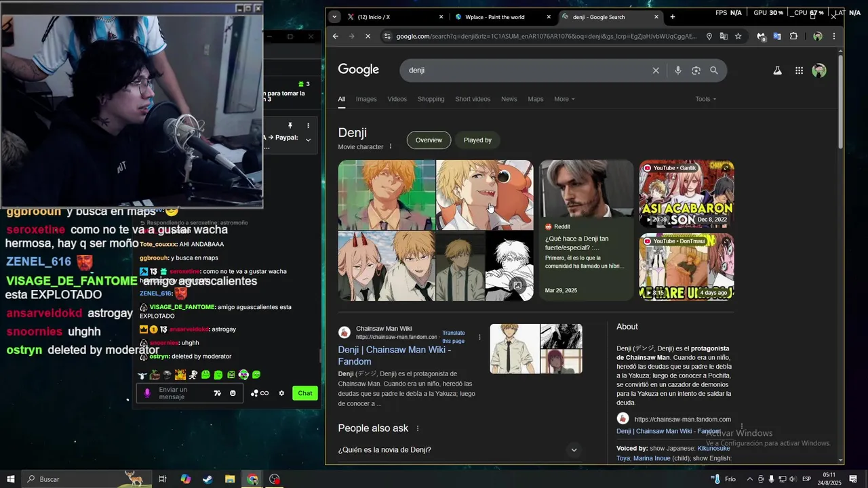
Task: Stop loading the Google results page
Action: 368,36
